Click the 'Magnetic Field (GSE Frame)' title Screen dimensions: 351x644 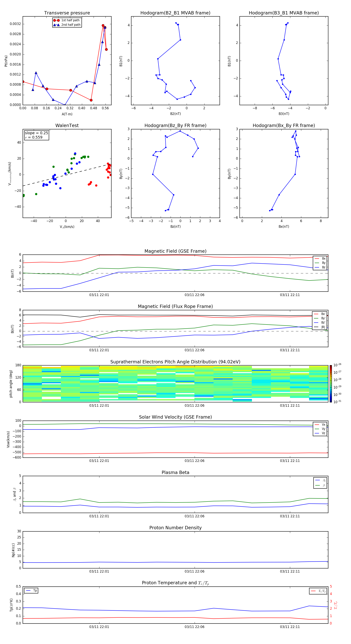(175, 251)
